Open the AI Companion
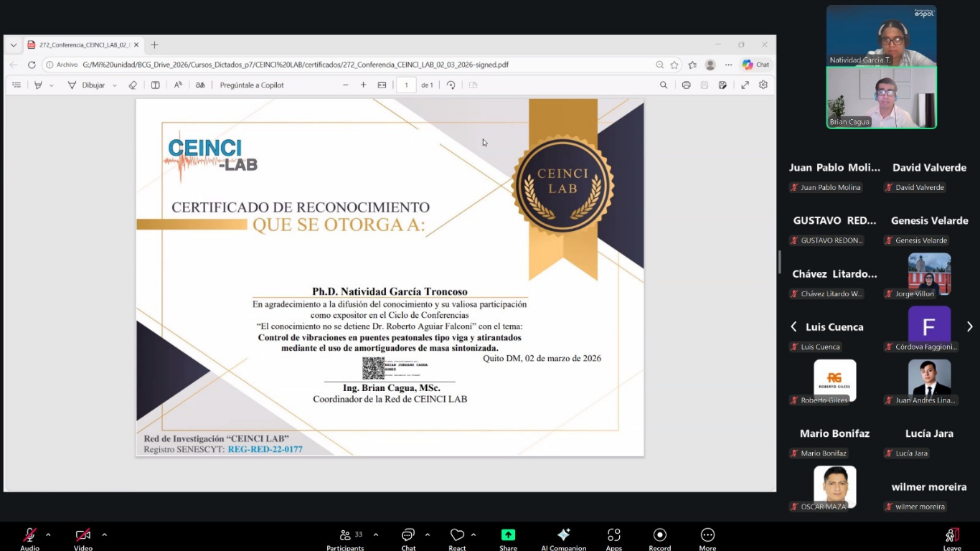980x551 pixels. click(563, 535)
